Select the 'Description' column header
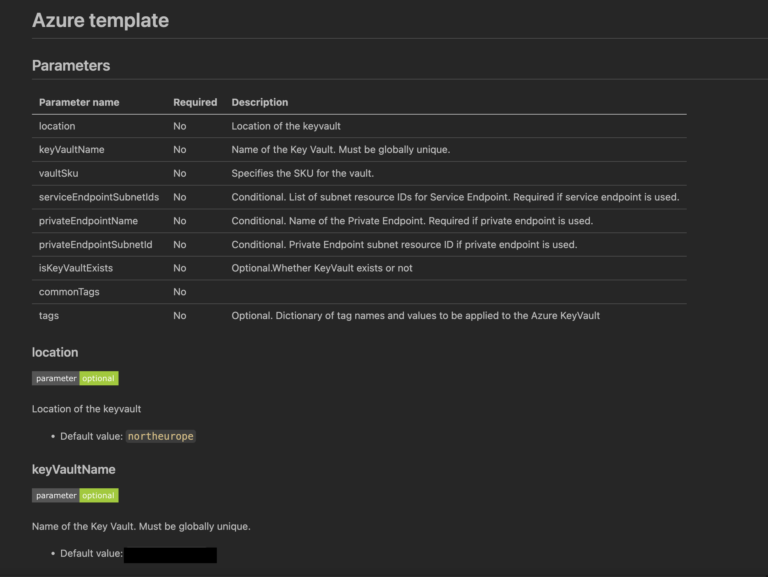 [x=260, y=102]
